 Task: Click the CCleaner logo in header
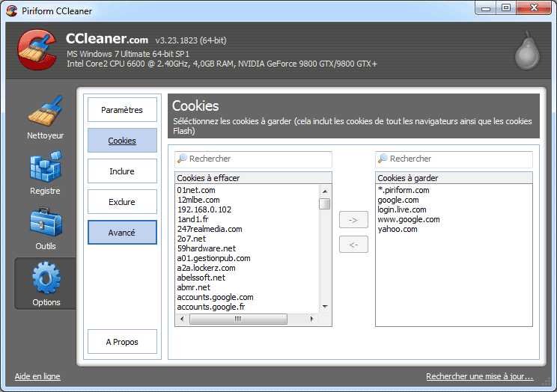(x=37, y=49)
